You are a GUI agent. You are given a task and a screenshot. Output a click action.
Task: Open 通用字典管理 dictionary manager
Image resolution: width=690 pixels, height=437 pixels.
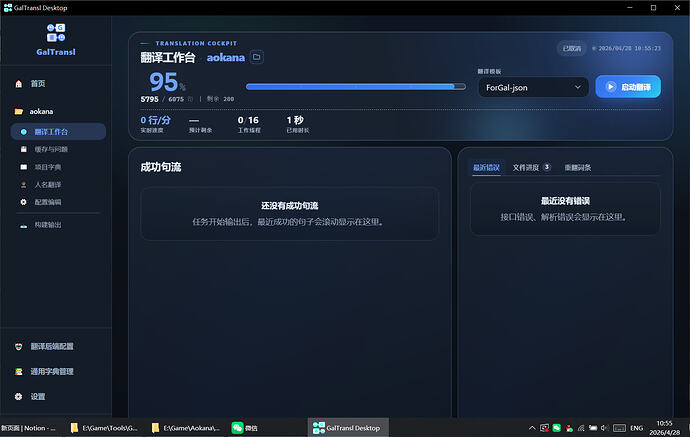pos(50,371)
